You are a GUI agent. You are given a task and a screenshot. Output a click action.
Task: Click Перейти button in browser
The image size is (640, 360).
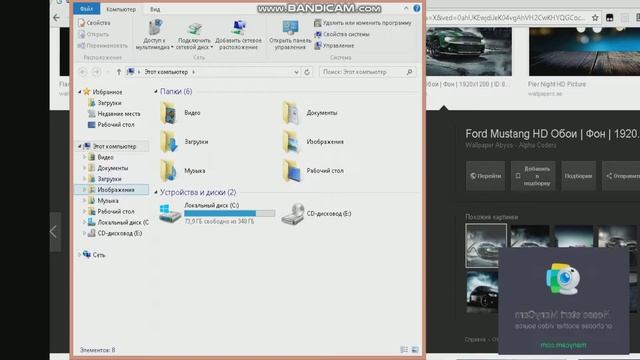pos(485,176)
